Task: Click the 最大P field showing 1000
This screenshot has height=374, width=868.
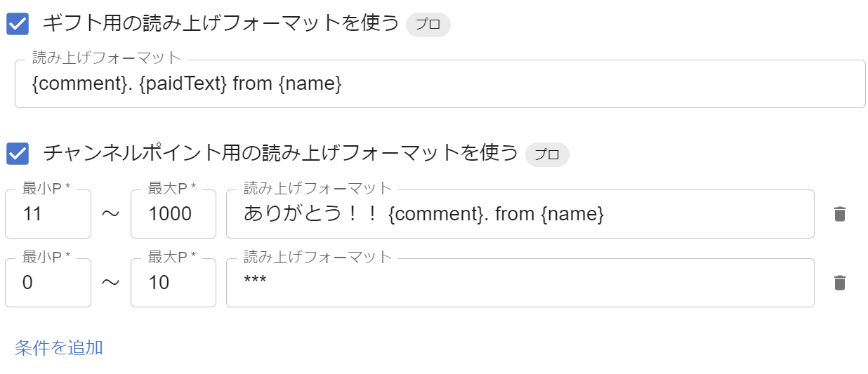Action: coord(173,214)
